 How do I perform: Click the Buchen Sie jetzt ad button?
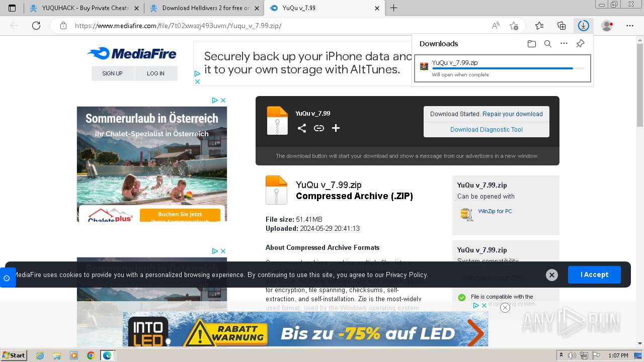click(x=180, y=216)
